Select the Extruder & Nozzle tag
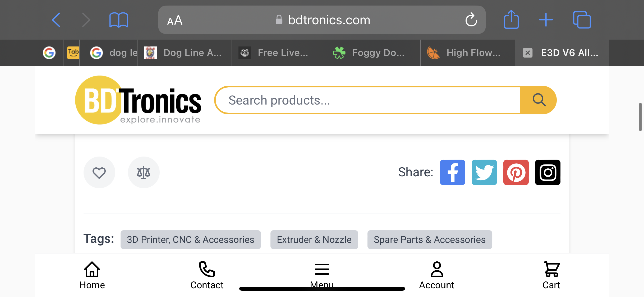The image size is (644, 297). click(x=314, y=240)
